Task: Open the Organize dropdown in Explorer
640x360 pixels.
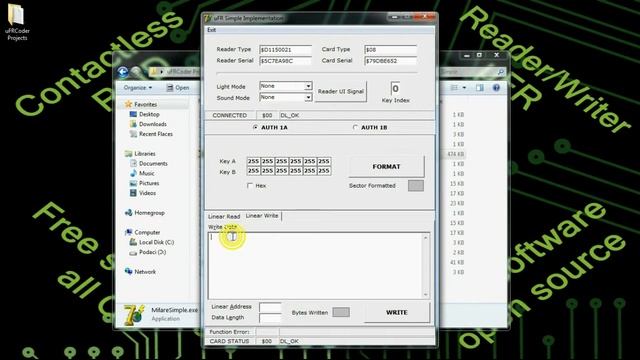Action: point(138,88)
